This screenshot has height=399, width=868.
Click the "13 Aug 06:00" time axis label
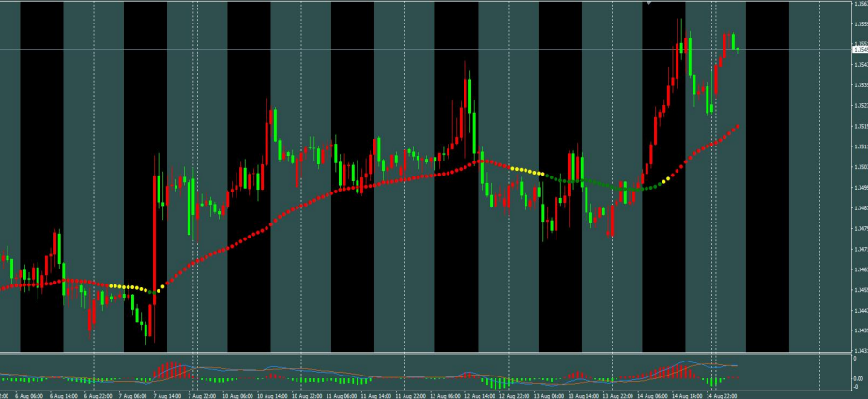coord(549,396)
